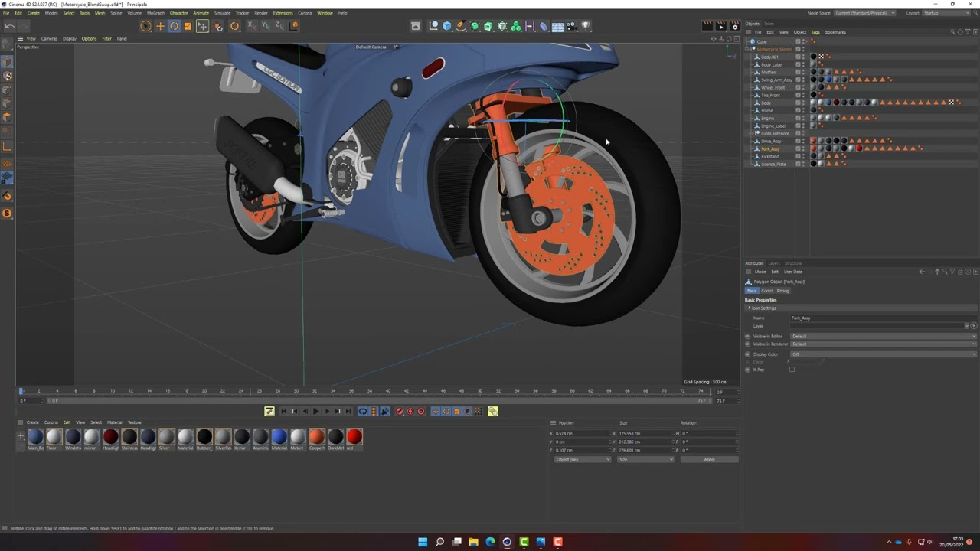
Task: Open the File menu
Action: coord(7,13)
